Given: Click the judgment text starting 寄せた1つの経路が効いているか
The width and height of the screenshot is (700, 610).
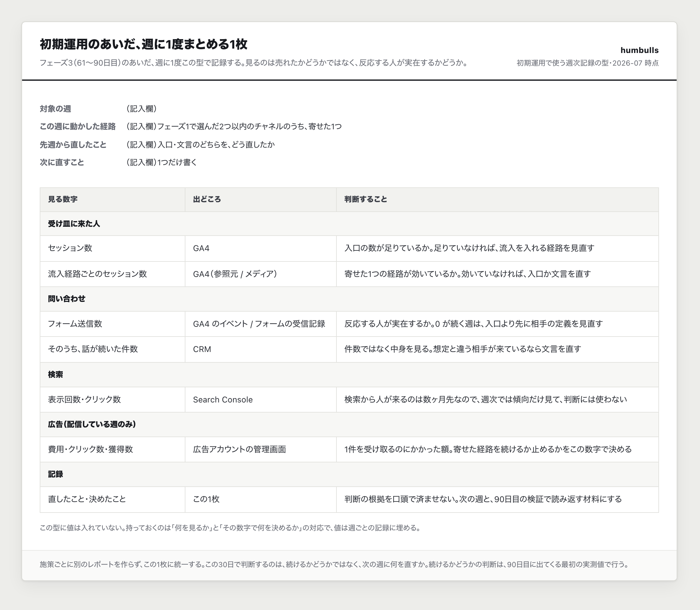Looking at the screenshot, I should coord(468,274).
